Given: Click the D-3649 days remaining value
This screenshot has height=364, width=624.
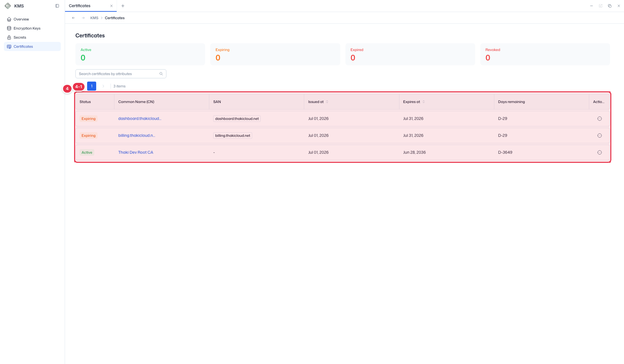Looking at the screenshot, I should pyautogui.click(x=505, y=152).
